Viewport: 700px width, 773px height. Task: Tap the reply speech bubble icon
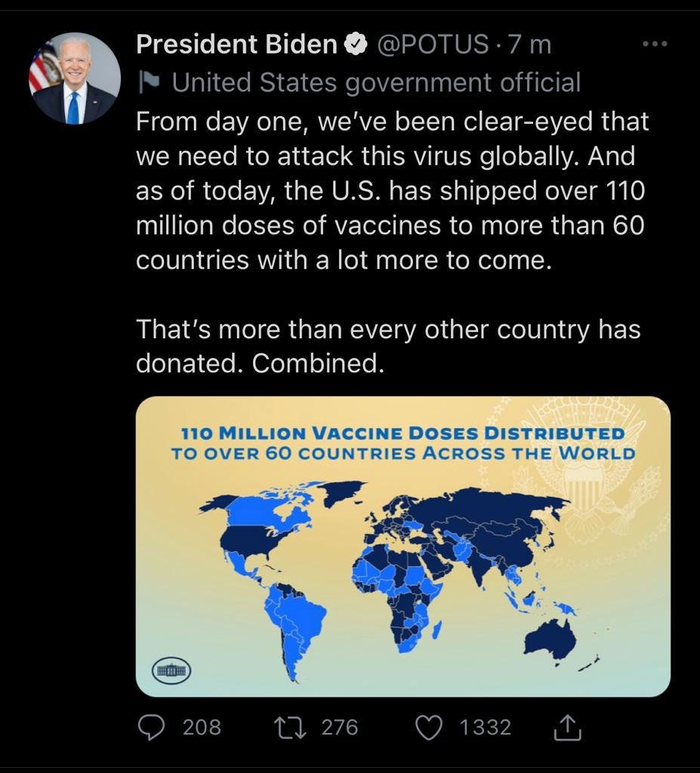click(151, 728)
